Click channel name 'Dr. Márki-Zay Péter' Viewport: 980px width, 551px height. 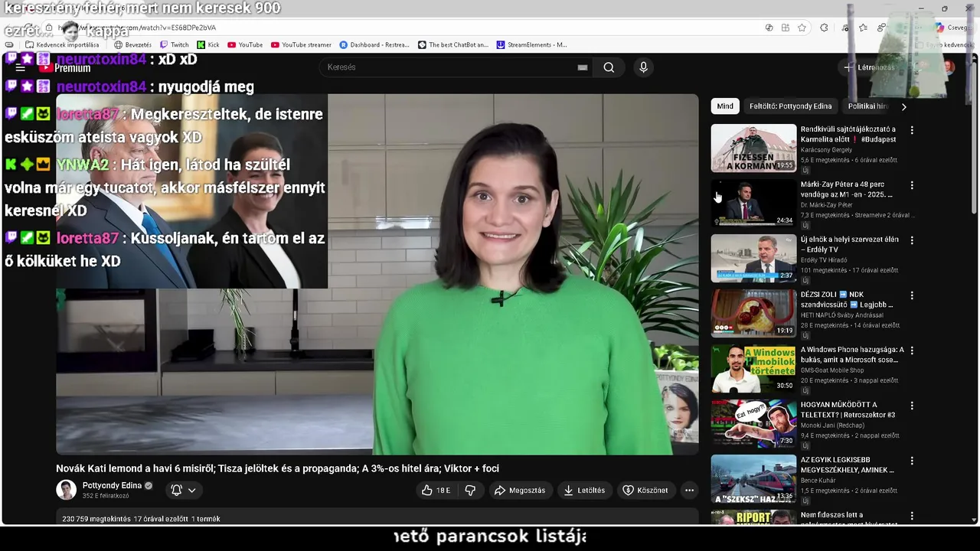(826, 205)
